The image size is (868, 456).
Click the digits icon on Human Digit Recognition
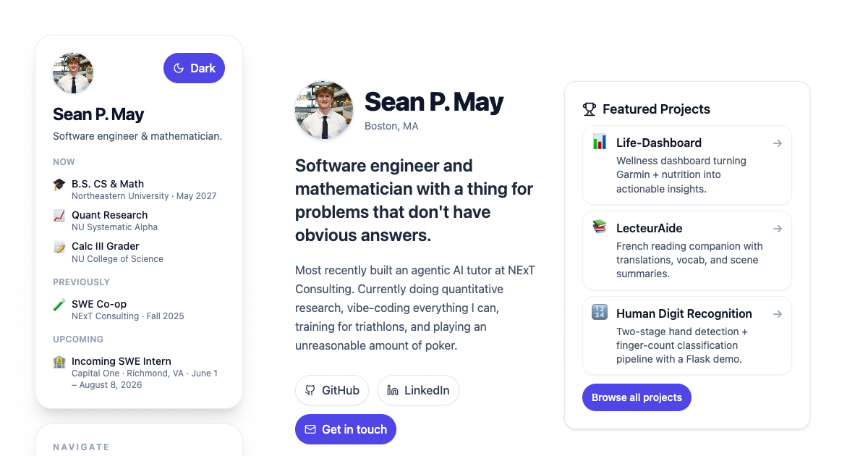[x=599, y=313]
